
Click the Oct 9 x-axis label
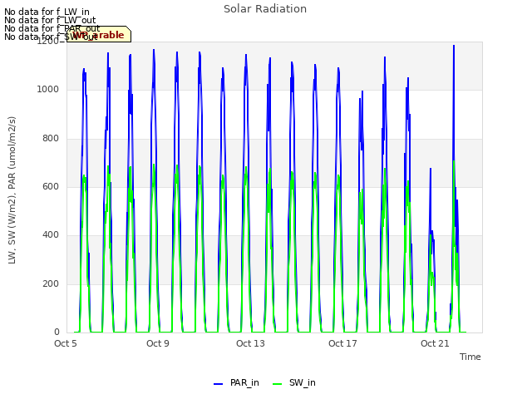coord(158,343)
